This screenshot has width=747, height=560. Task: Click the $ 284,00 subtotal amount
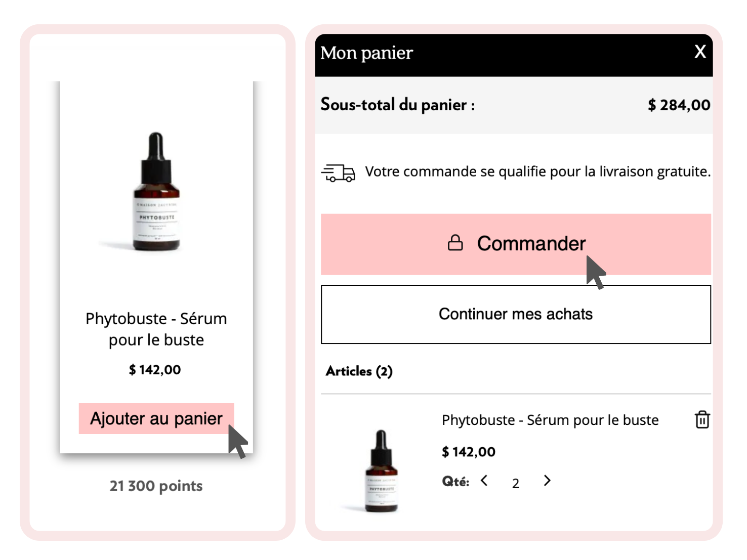click(x=679, y=105)
